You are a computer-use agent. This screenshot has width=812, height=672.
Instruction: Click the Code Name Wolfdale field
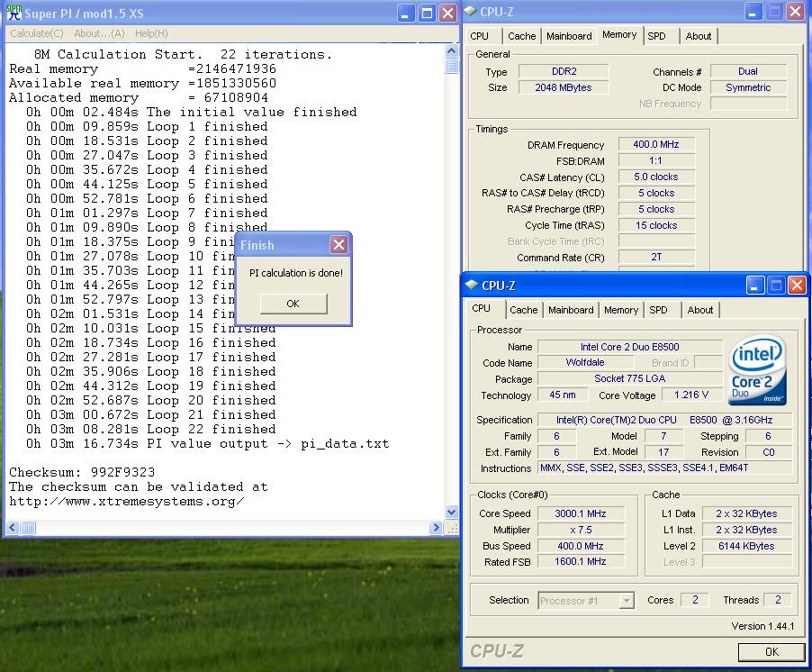pyautogui.click(x=585, y=363)
